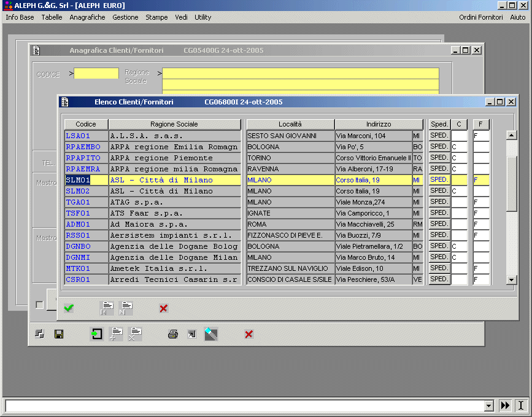Click the double-arrow fast-forward icon at the bottom right

pos(506,405)
